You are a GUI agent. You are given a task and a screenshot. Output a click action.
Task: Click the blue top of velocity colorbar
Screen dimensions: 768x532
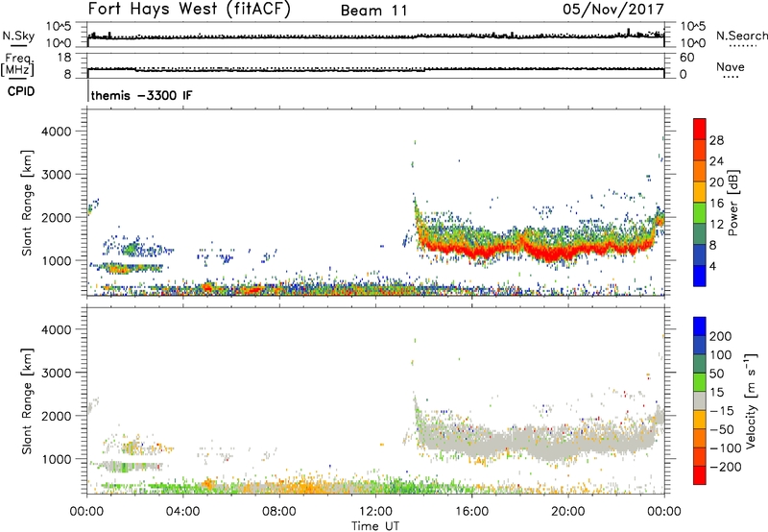tap(700, 326)
